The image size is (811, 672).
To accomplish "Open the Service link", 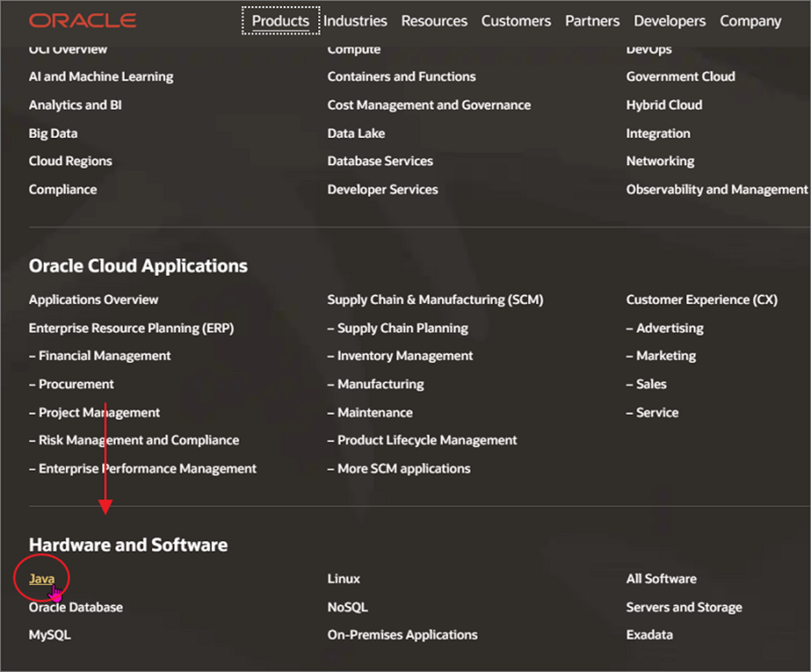I will (x=653, y=413).
